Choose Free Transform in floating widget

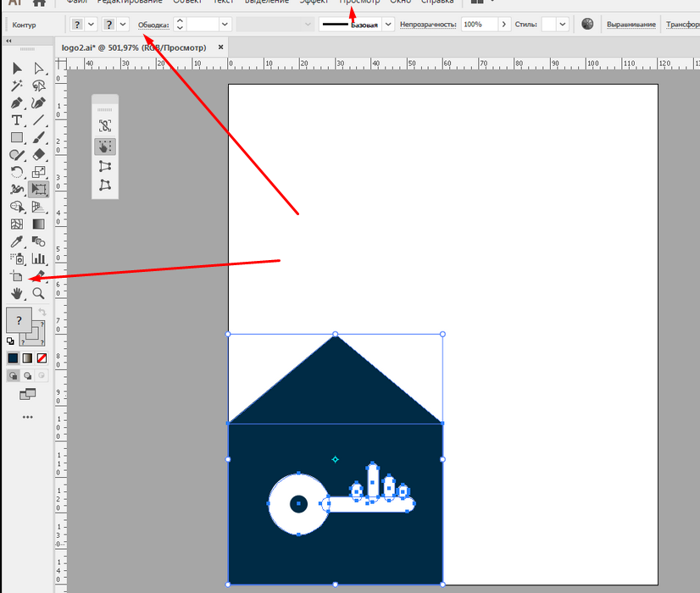(105, 147)
